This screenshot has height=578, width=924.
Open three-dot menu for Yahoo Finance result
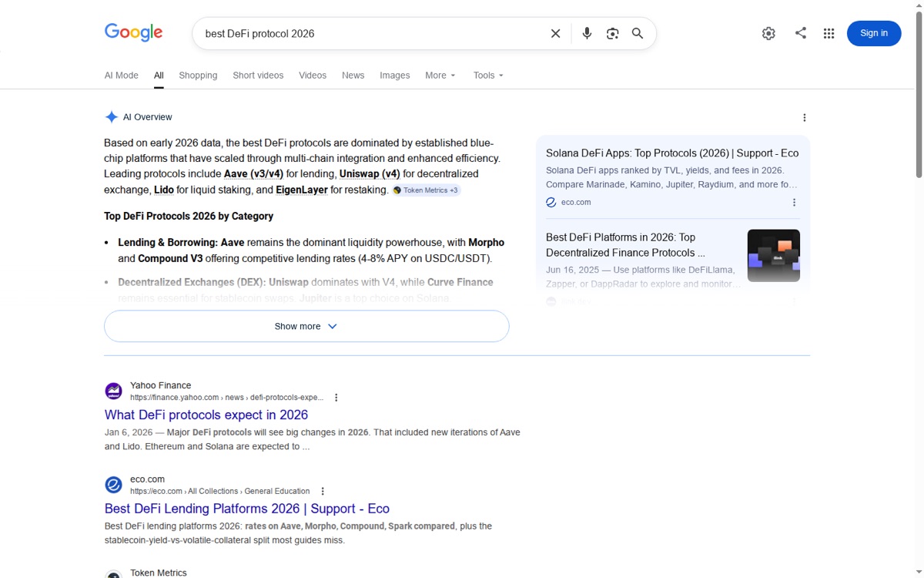(336, 398)
